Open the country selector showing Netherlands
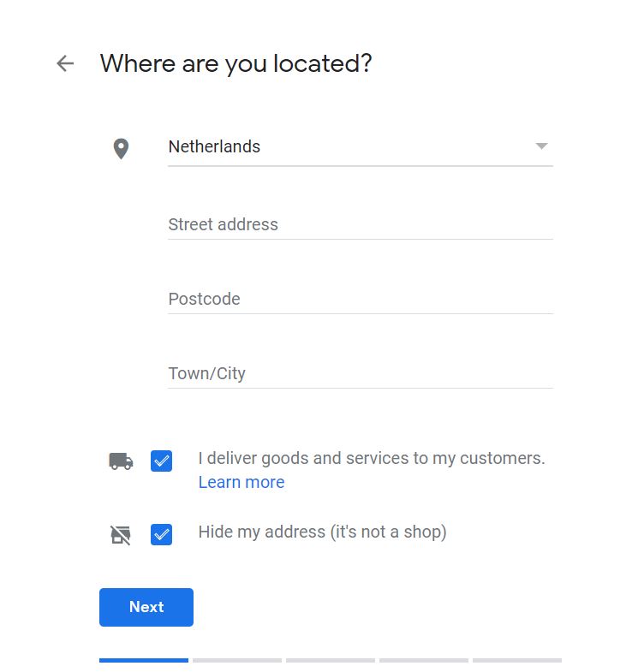The height and width of the screenshot is (672, 626). [x=343, y=147]
